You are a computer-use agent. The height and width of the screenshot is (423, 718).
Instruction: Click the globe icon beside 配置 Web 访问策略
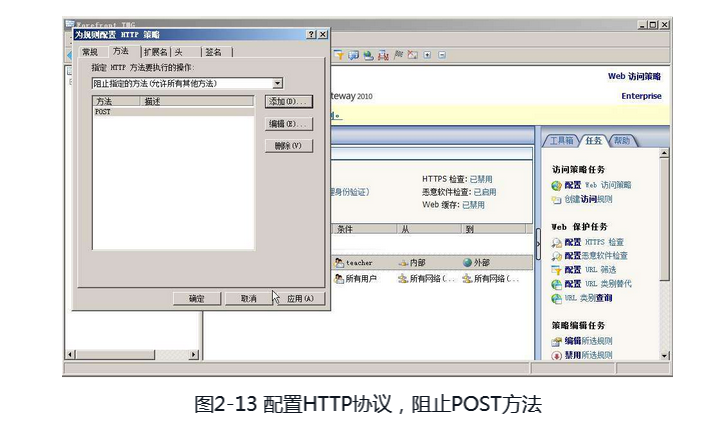click(x=556, y=185)
